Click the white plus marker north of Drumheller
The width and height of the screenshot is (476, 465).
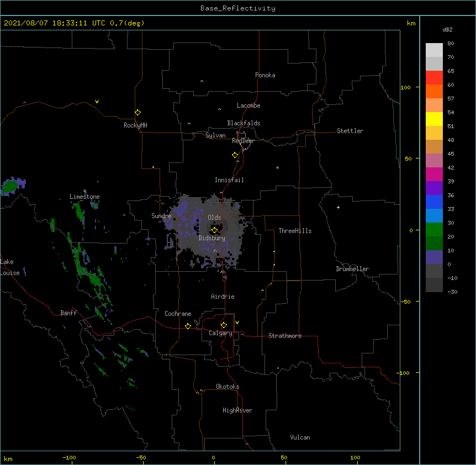pyautogui.click(x=338, y=207)
